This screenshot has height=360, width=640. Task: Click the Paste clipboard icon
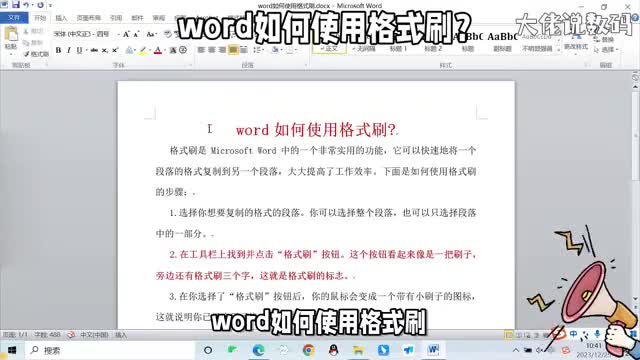11,33
